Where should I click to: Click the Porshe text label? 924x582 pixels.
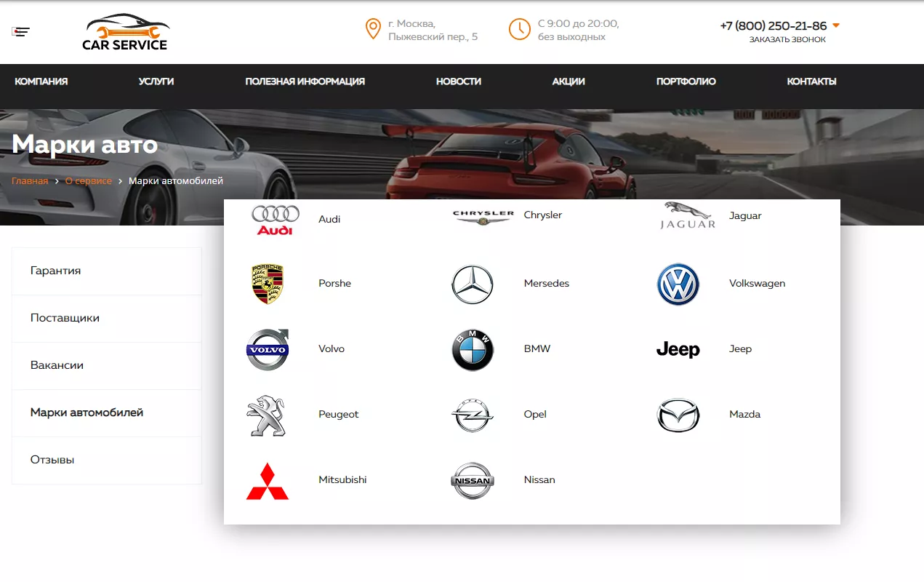click(334, 284)
